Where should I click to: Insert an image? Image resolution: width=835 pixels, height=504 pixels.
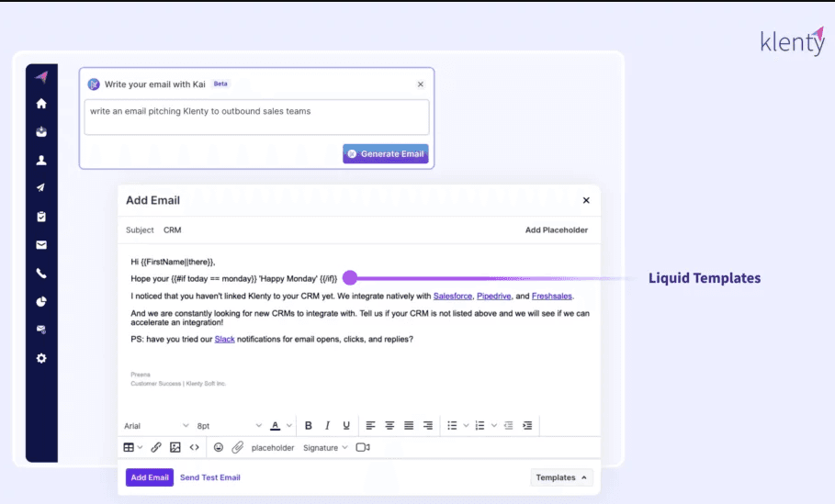click(x=175, y=447)
